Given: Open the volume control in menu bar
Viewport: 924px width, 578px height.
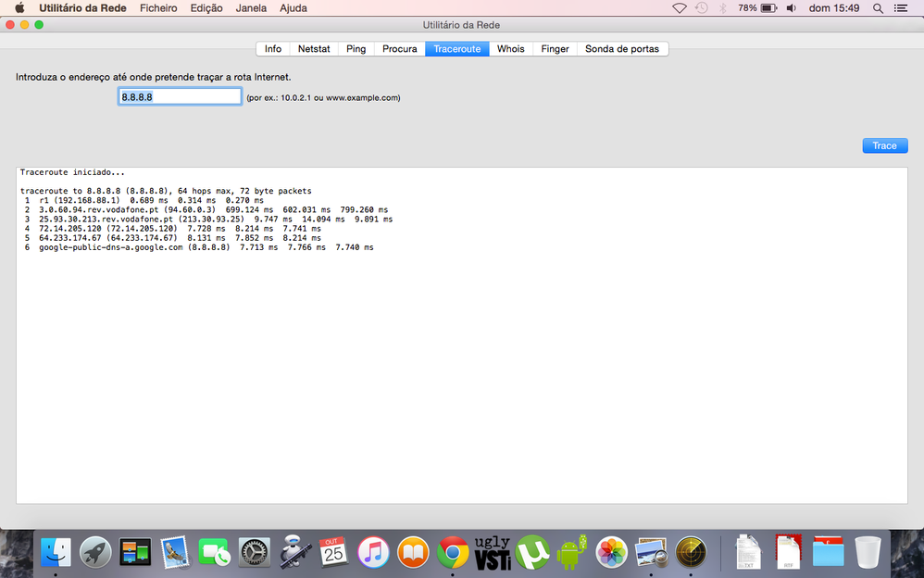Looking at the screenshot, I should pyautogui.click(x=792, y=7).
